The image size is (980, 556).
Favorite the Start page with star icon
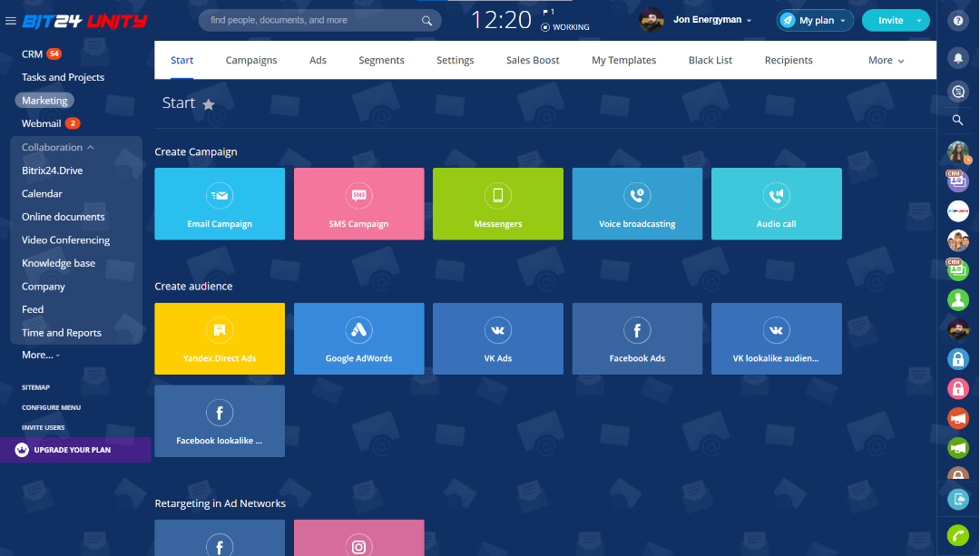pyautogui.click(x=209, y=104)
